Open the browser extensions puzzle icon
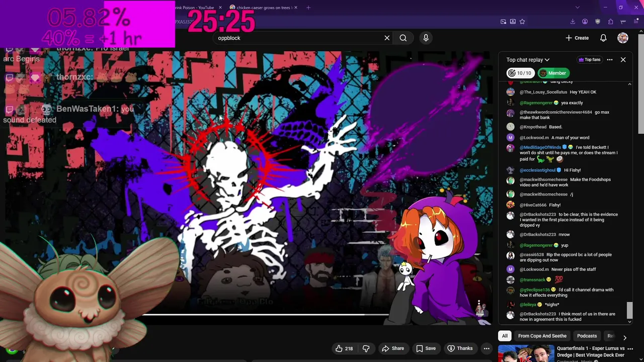The width and height of the screenshot is (644, 362). (610, 22)
